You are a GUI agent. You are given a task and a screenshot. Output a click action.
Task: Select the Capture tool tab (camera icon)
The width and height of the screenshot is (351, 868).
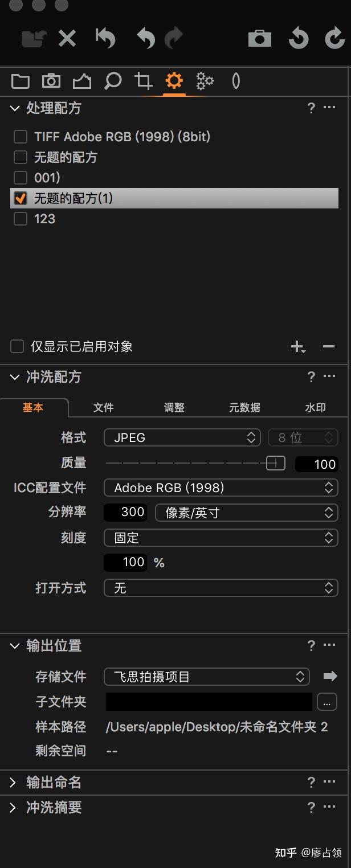[51, 81]
